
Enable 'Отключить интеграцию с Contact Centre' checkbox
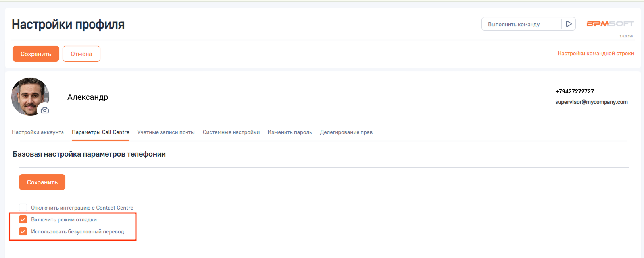[23, 208]
